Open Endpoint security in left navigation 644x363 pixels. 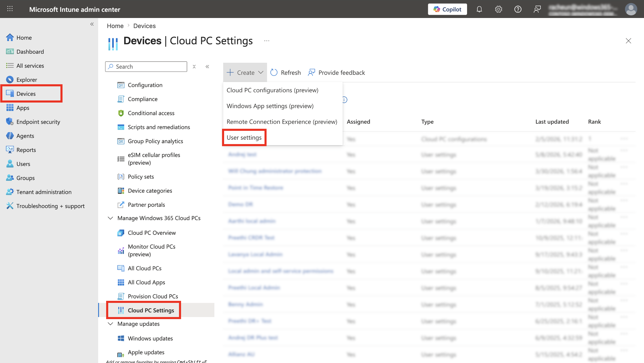pyautogui.click(x=38, y=122)
